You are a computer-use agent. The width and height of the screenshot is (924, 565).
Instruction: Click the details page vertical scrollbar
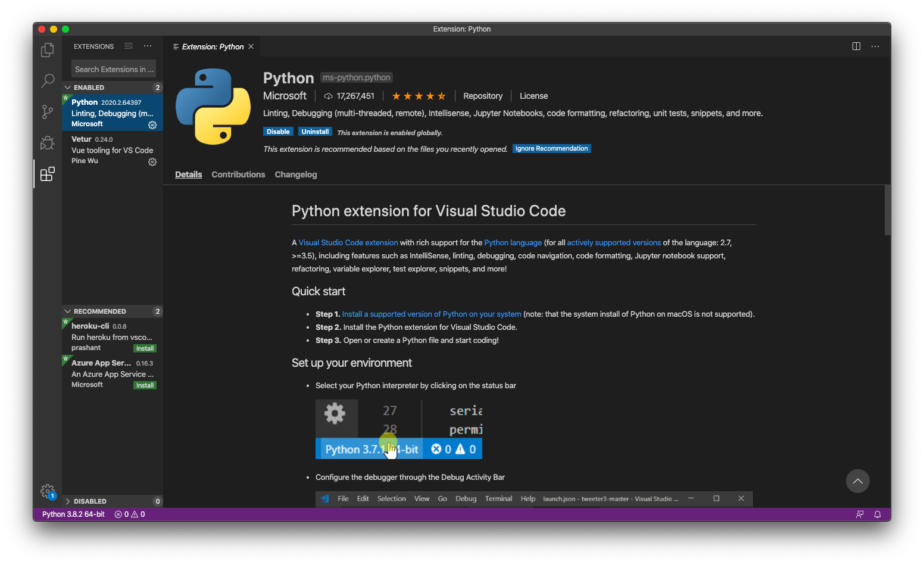point(887,210)
